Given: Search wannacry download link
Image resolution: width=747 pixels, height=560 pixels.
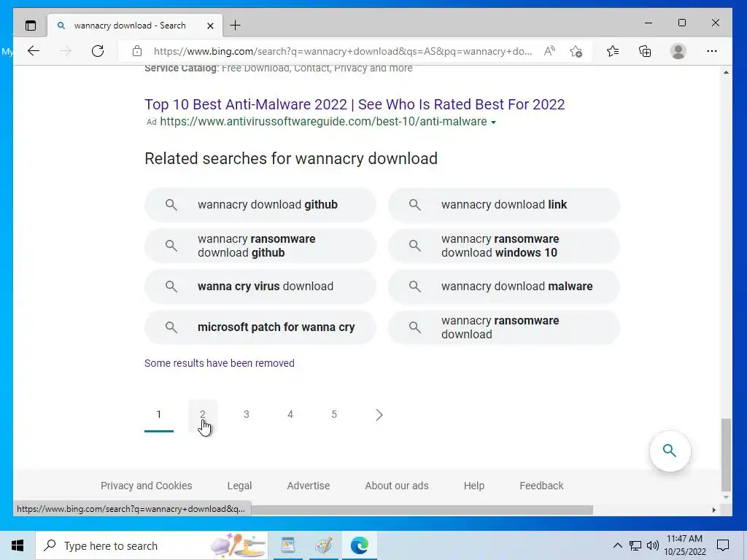Looking at the screenshot, I should pos(503,205).
